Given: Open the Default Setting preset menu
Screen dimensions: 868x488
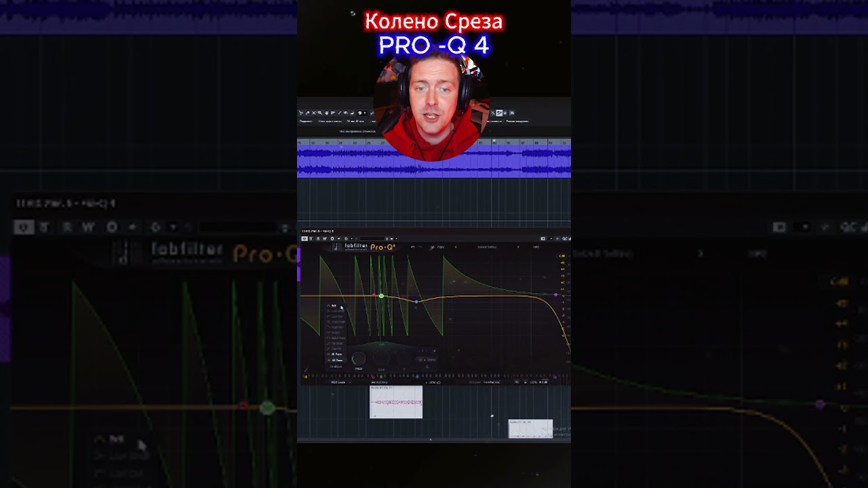Looking at the screenshot, I should pyautogui.click(x=487, y=247).
